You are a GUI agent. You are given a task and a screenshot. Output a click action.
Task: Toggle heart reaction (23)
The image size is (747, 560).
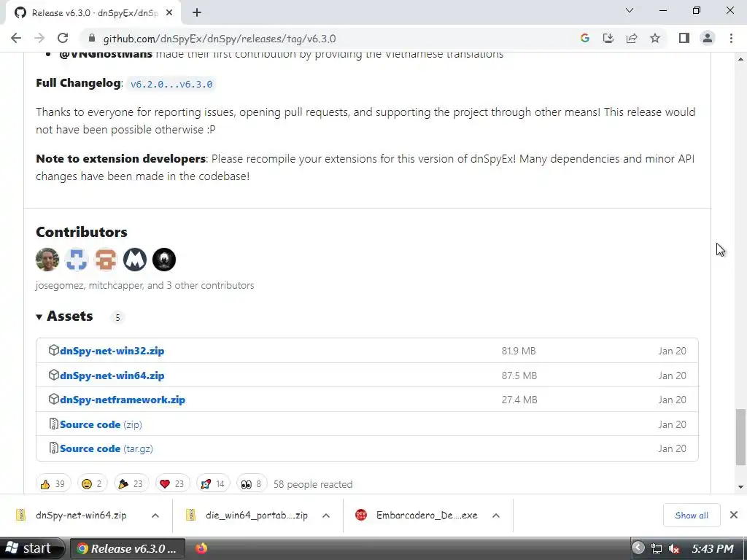[x=172, y=484]
